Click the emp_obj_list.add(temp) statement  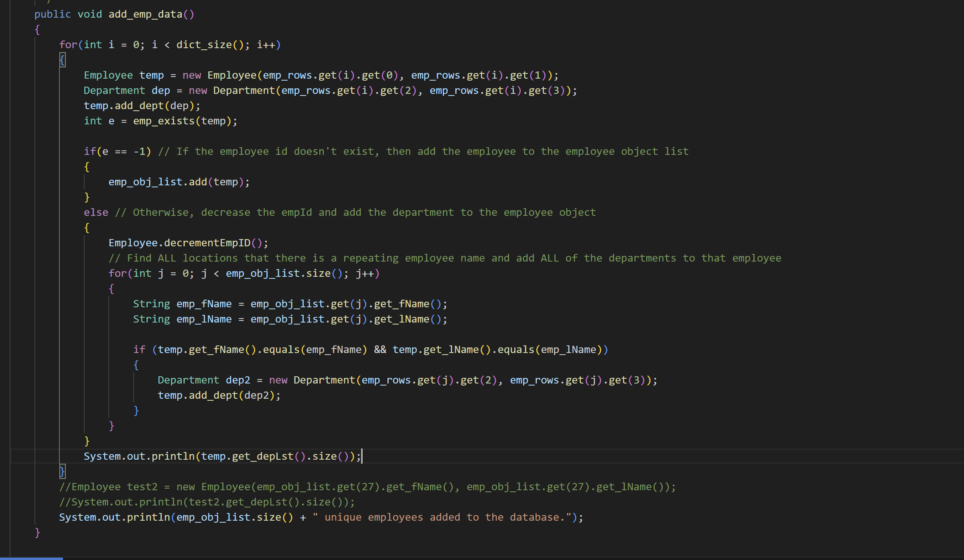(179, 182)
